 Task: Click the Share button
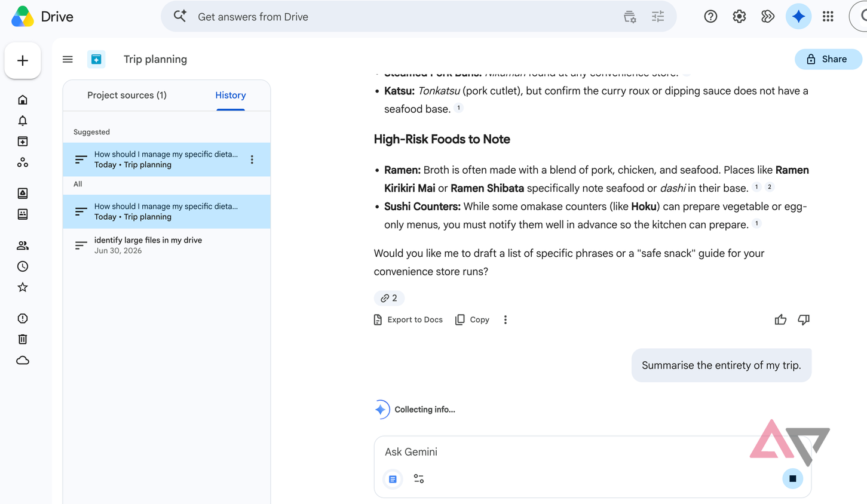click(x=828, y=59)
